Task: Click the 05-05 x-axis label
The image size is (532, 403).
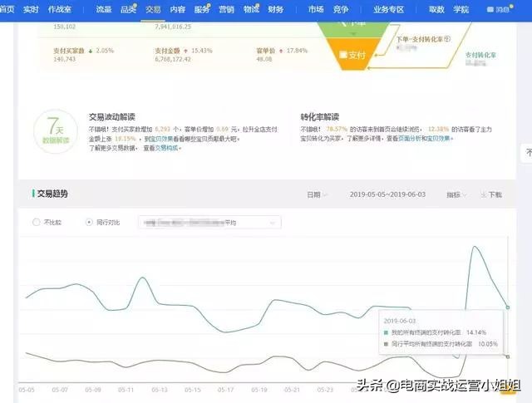Action: (x=27, y=390)
